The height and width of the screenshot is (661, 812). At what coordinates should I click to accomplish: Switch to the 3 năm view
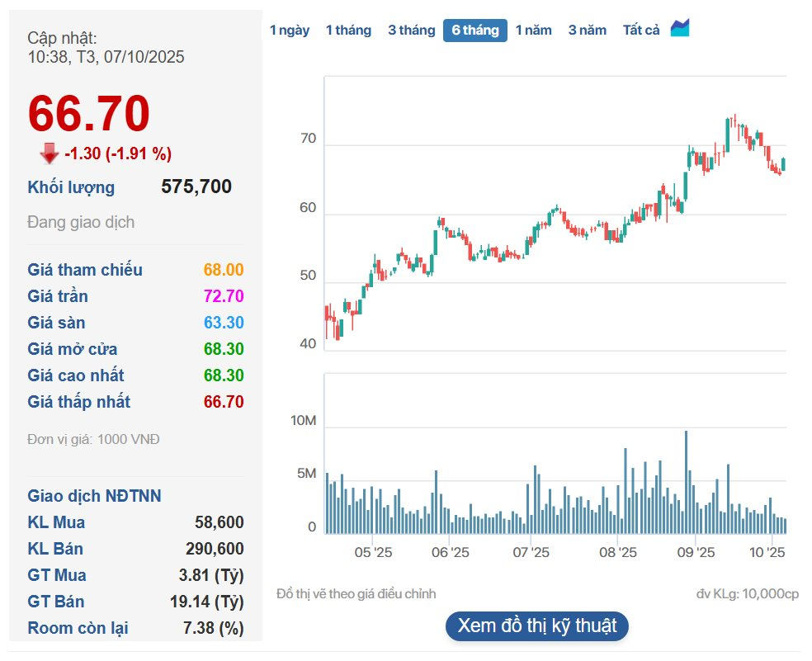coord(587,31)
